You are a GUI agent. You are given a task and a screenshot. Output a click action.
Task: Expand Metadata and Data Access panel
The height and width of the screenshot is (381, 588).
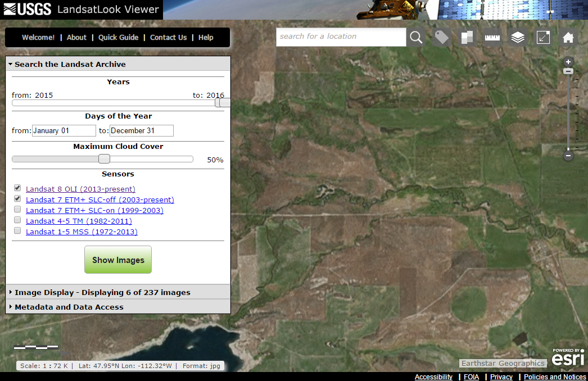[x=69, y=307]
